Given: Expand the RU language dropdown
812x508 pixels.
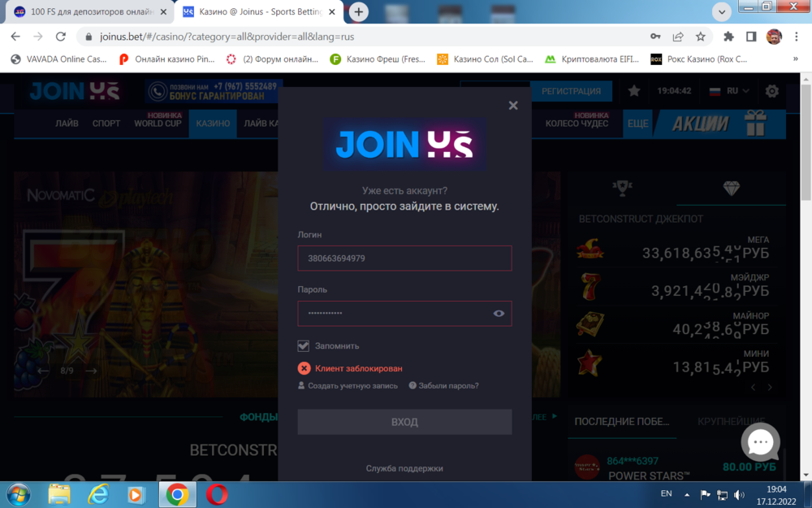Looking at the screenshot, I should (x=730, y=91).
